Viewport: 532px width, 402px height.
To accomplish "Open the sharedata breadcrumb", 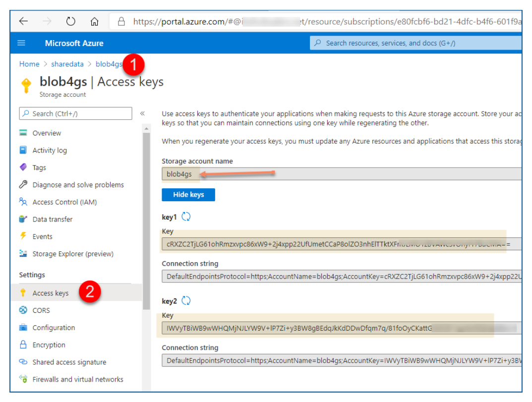I will (x=67, y=64).
